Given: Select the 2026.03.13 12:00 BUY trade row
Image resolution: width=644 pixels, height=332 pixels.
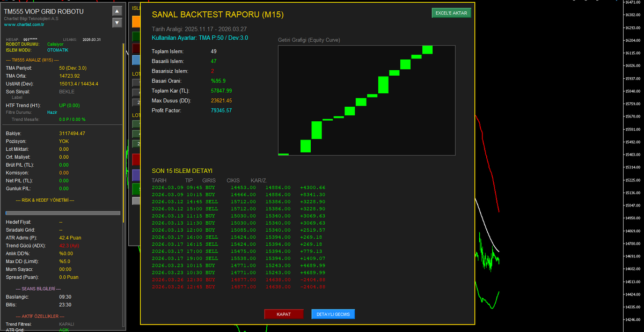Looking at the screenshot, I should coord(239,230).
